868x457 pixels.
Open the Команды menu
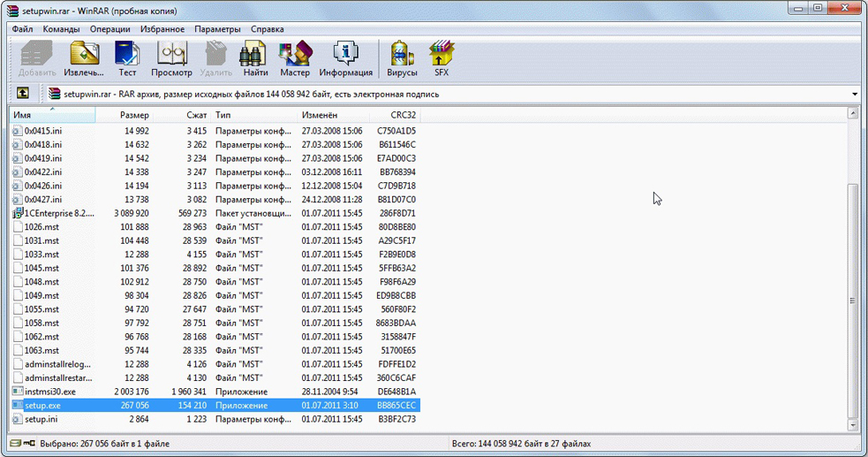(61, 29)
